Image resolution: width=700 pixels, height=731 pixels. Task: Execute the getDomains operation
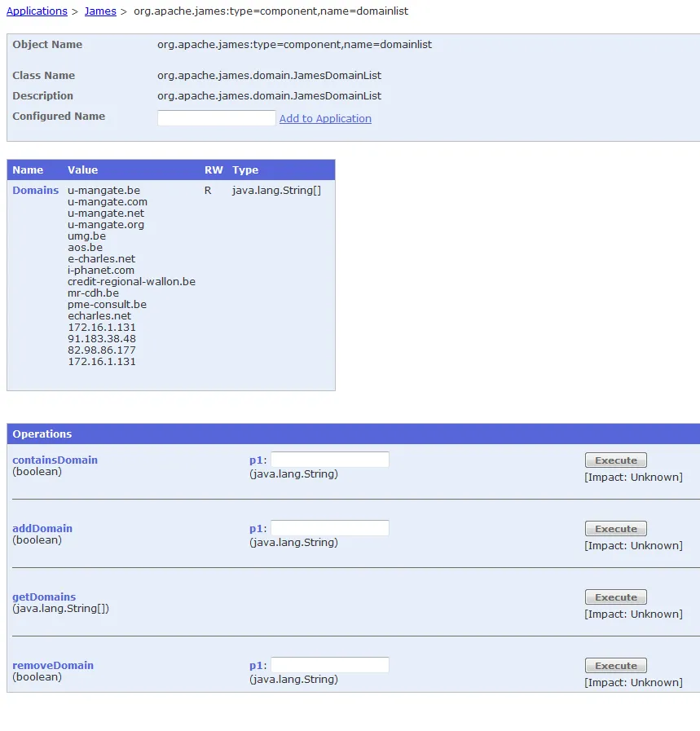click(x=615, y=597)
